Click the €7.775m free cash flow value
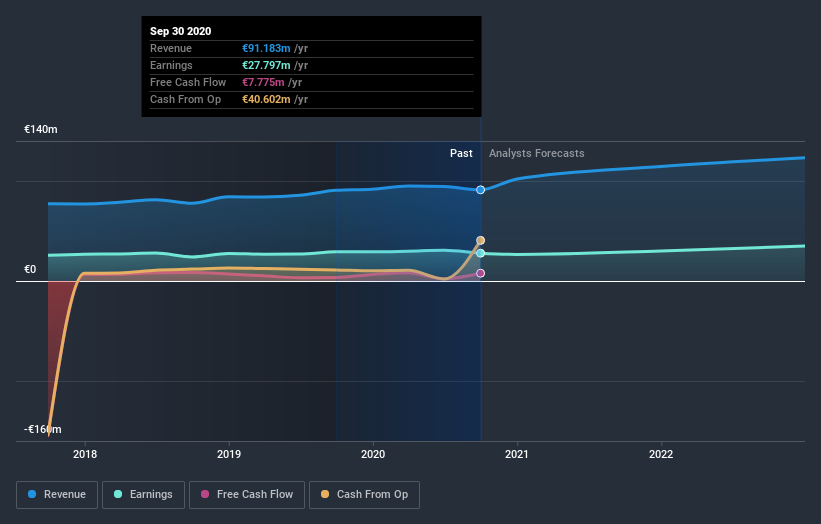This screenshot has width=821, height=524. (x=263, y=82)
